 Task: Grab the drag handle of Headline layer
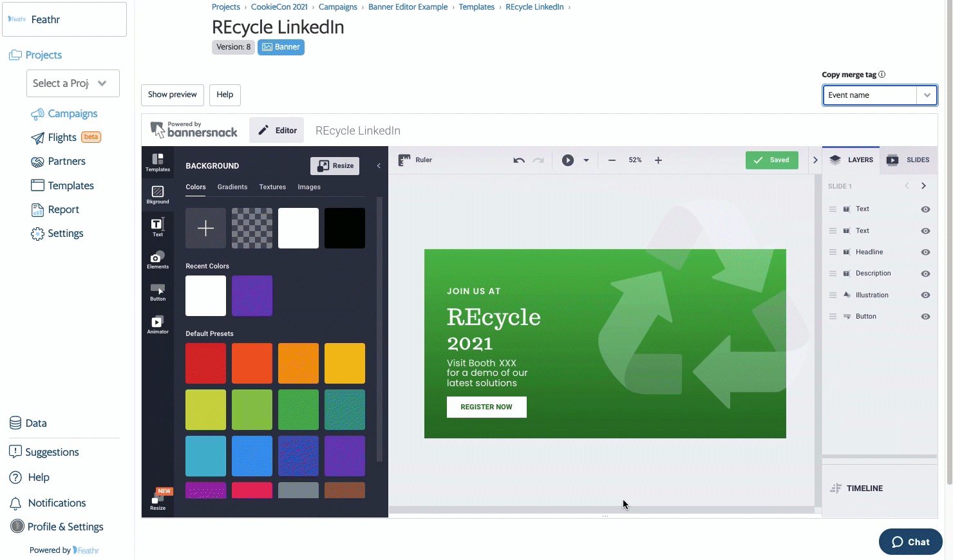point(833,252)
